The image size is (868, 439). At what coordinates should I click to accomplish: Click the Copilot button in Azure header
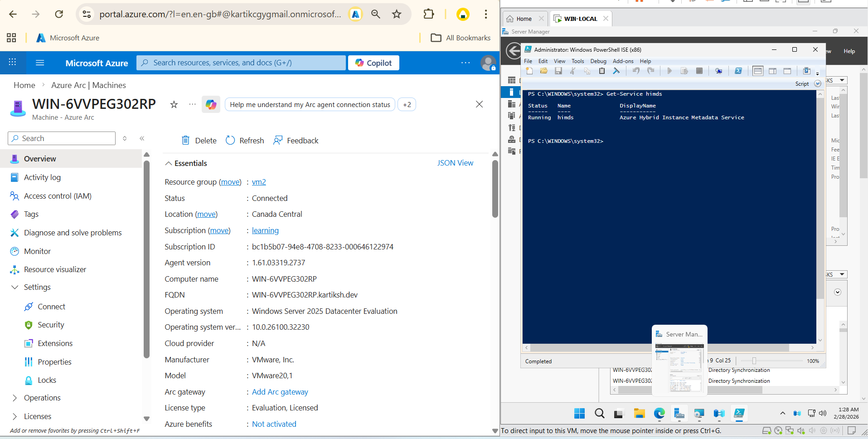(x=373, y=63)
